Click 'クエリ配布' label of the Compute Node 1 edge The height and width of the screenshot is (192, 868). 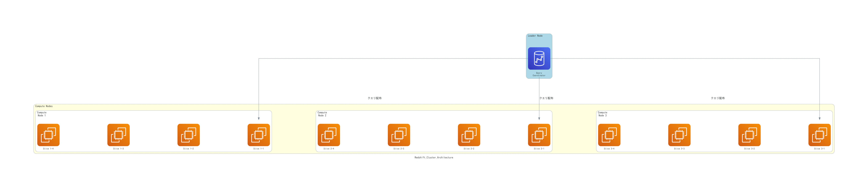coord(375,98)
